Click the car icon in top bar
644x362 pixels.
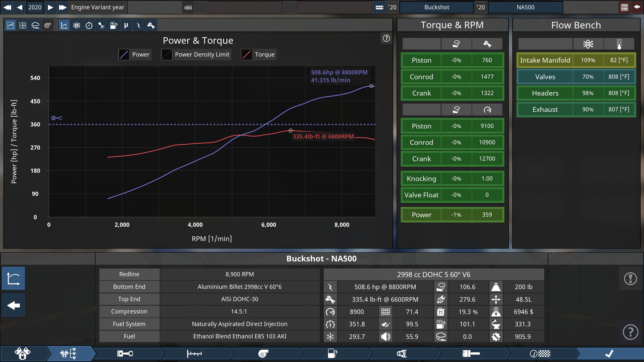click(188, 7)
